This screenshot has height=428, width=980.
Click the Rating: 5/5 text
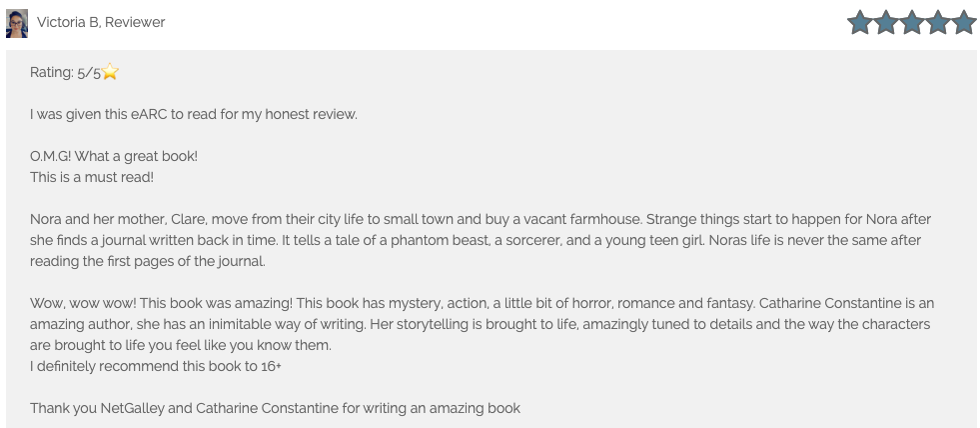pos(65,73)
